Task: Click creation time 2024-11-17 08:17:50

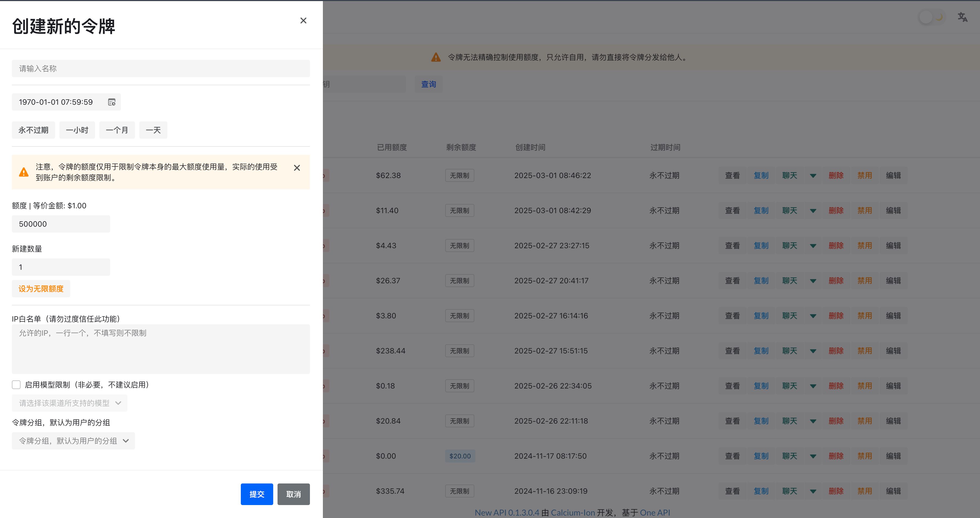Action: (550, 456)
